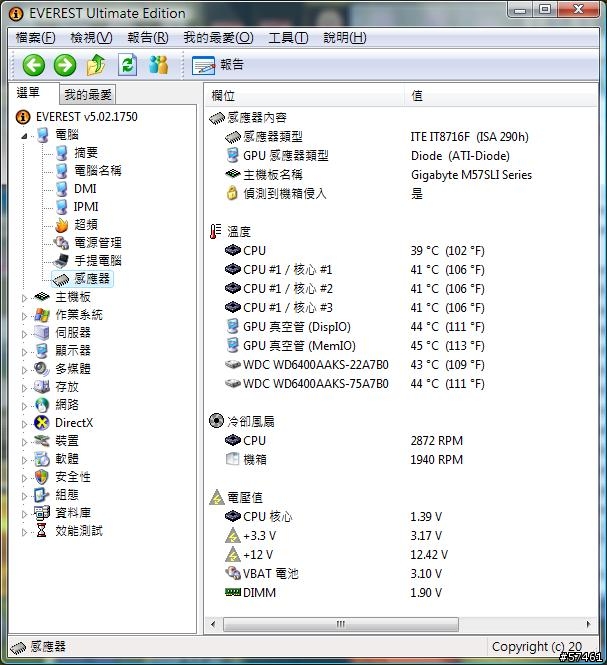Click the 軟體 software icon
Screen dimensions: 607x665
tap(42, 459)
